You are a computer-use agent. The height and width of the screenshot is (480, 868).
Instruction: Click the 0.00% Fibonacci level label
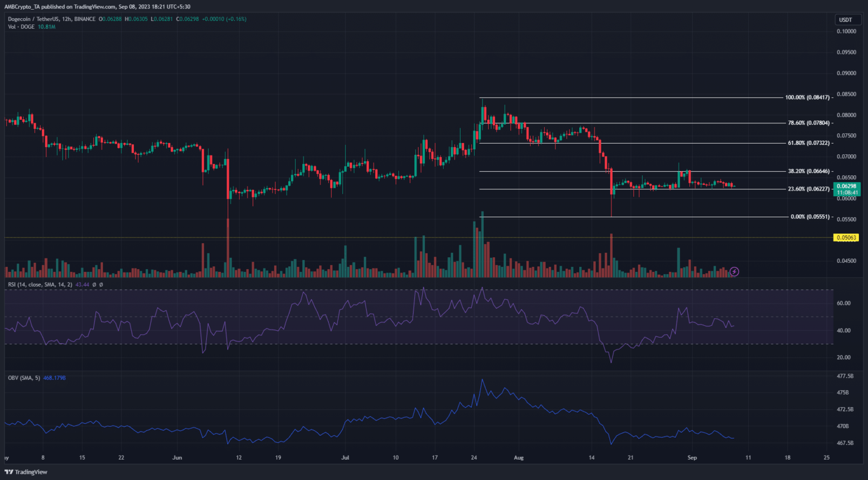(810, 217)
